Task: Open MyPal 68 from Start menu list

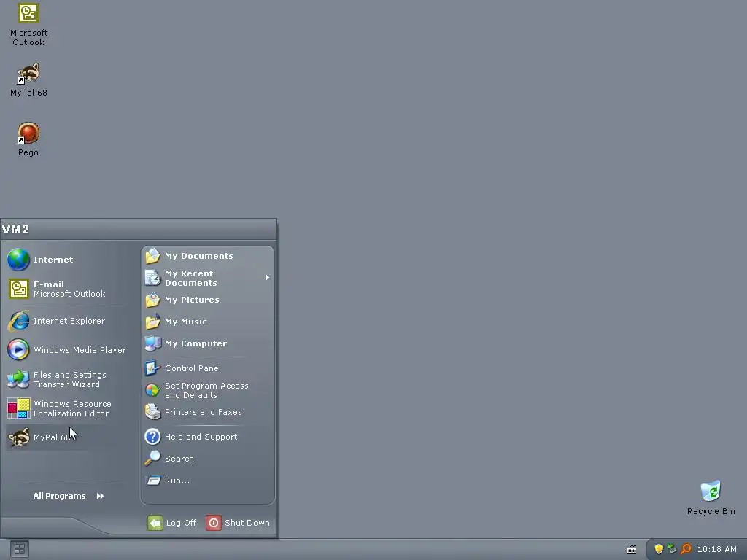Action: click(66, 437)
